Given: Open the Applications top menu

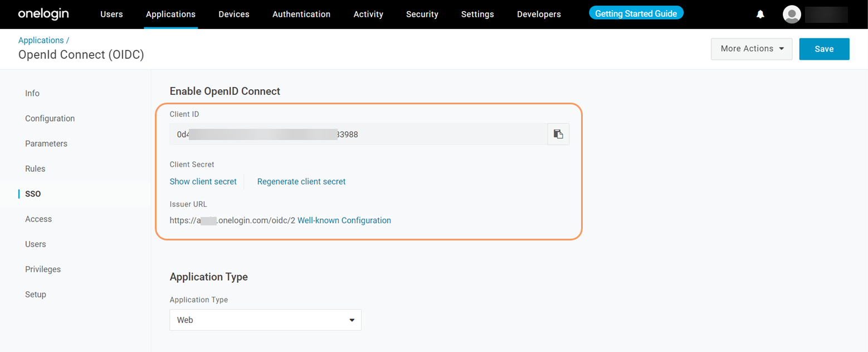Looking at the screenshot, I should [x=170, y=15].
